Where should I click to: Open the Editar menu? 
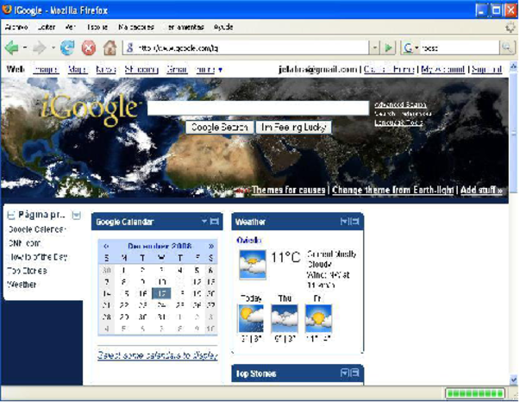47,27
